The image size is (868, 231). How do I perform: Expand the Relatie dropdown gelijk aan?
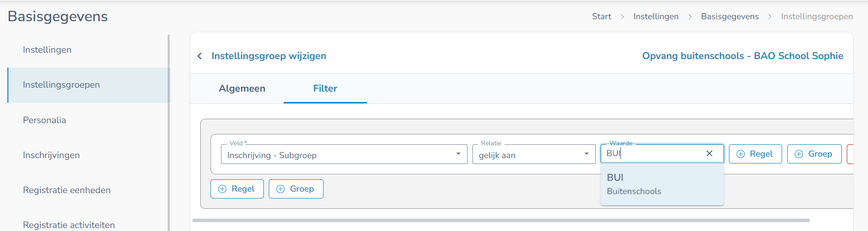(534, 154)
